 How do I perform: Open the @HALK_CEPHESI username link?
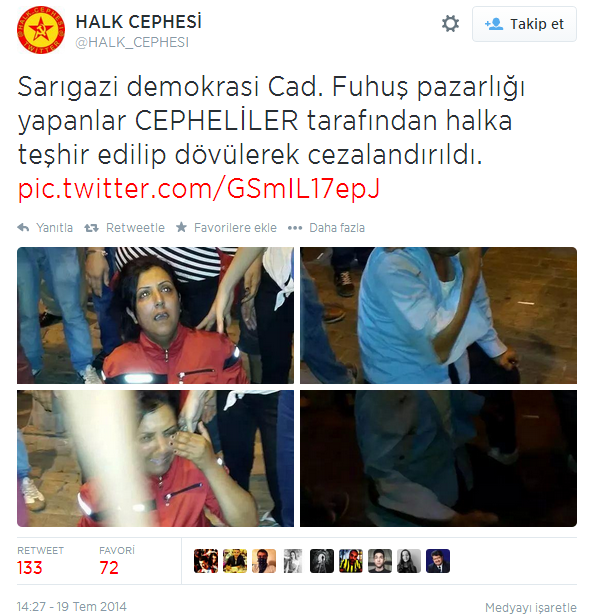pos(132,42)
